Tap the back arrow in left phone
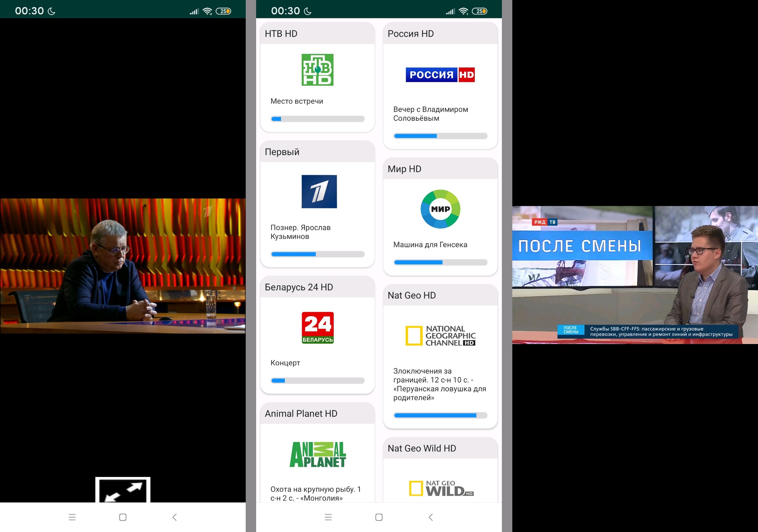This screenshot has height=532, width=758. point(175,517)
